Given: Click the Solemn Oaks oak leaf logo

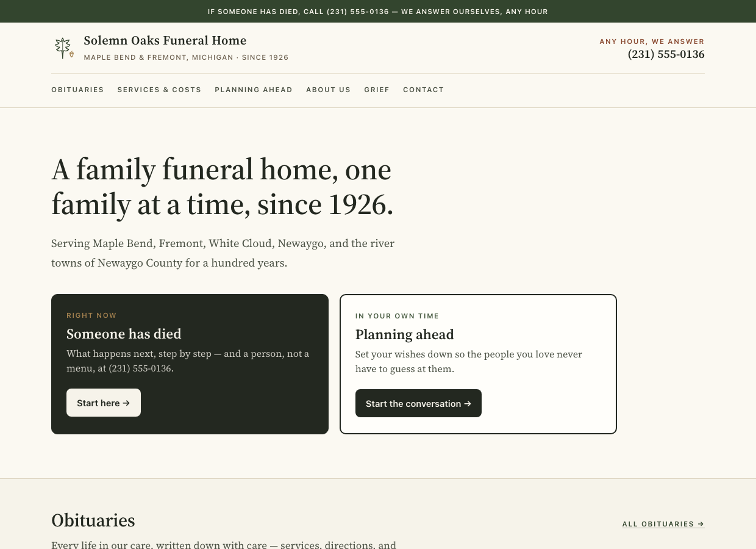Looking at the screenshot, I should (x=63, y=48).
